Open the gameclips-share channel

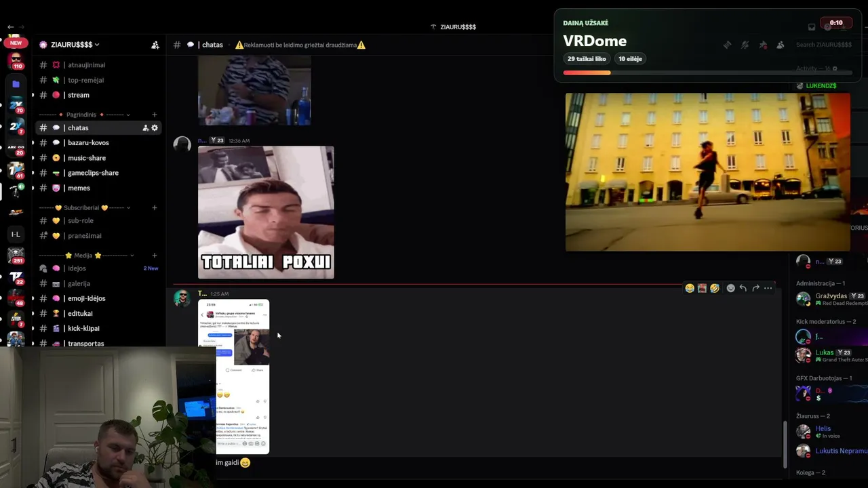pos(93,173)
